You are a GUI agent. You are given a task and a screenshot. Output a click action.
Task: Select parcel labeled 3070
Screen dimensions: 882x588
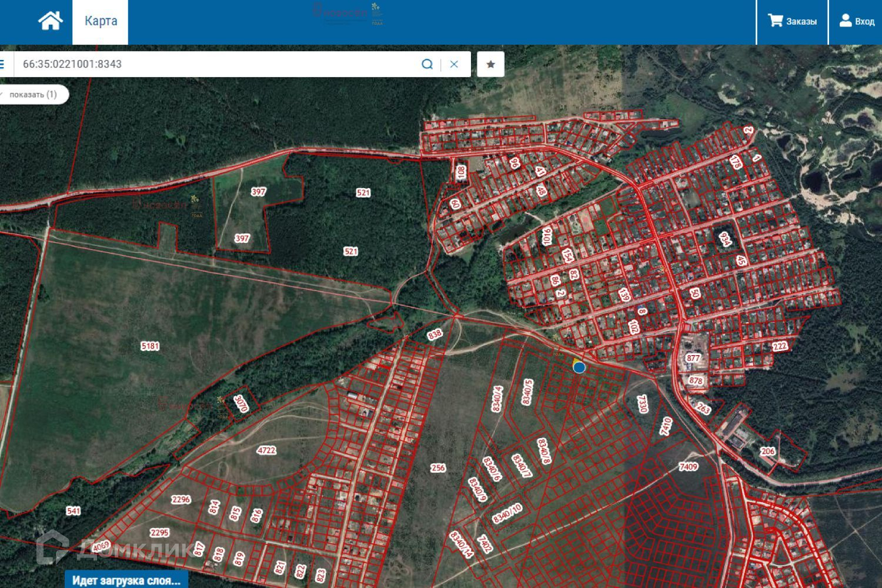241,404
